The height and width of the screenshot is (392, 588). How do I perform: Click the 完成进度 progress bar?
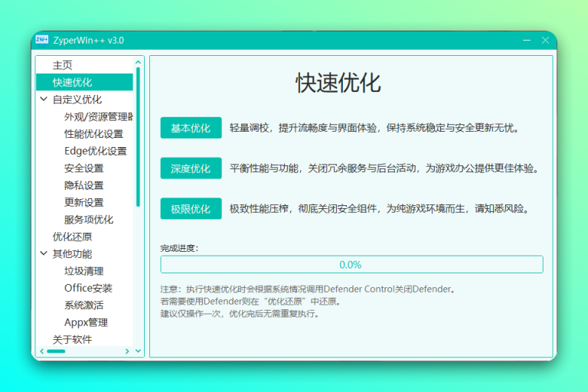tap(351, 264)
